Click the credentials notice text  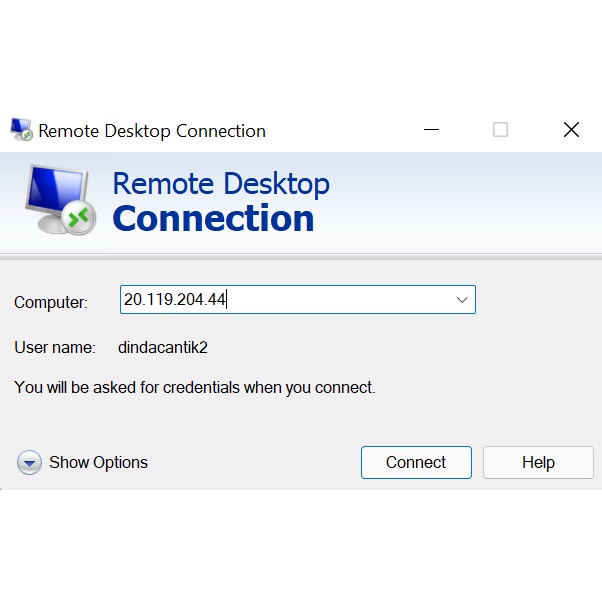pos(195,387)
